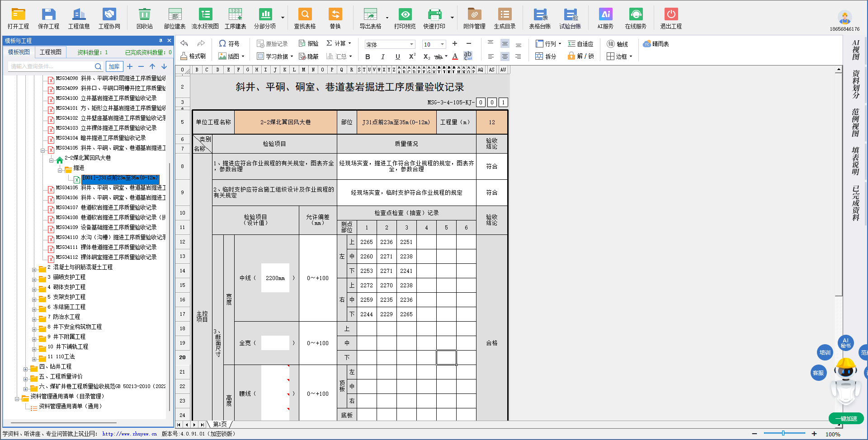The image size is (868, 440).
Task: Pick the font color A swatch
Action: 455,56
